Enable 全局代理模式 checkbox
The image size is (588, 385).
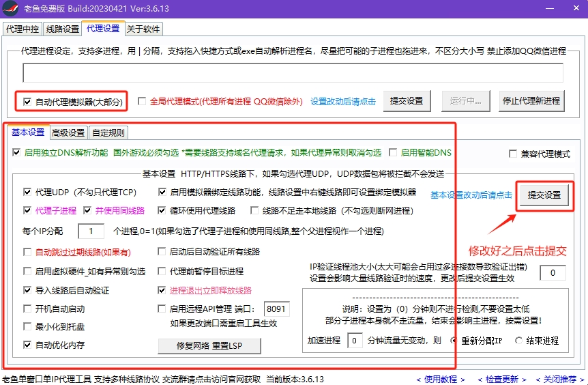tap(142, 101)
